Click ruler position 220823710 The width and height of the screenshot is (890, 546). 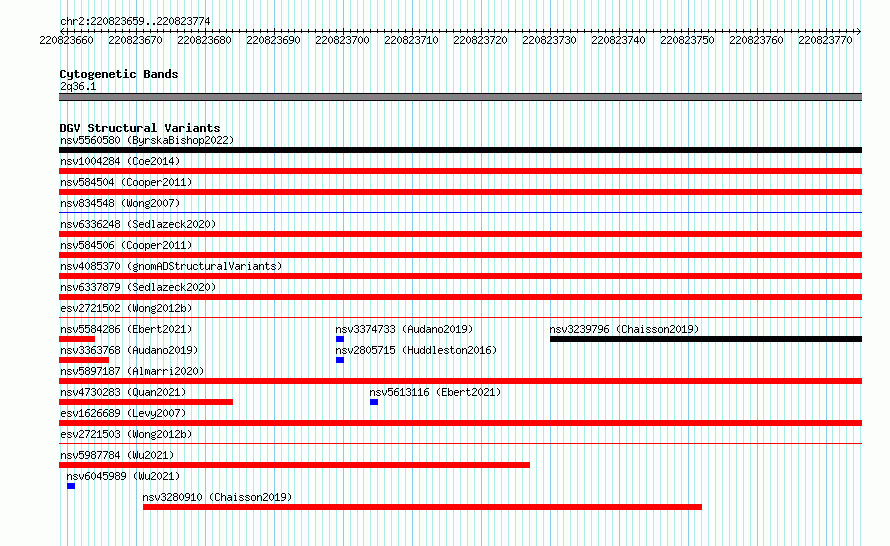pos(411,40)
